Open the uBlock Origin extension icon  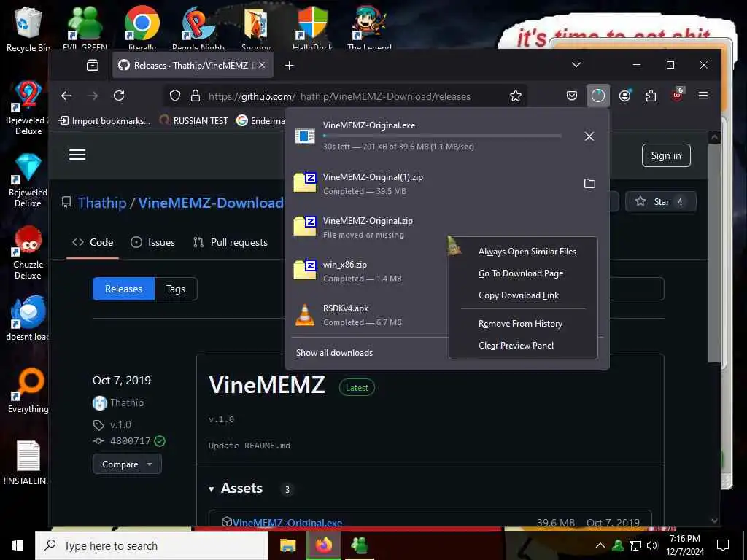677,96
